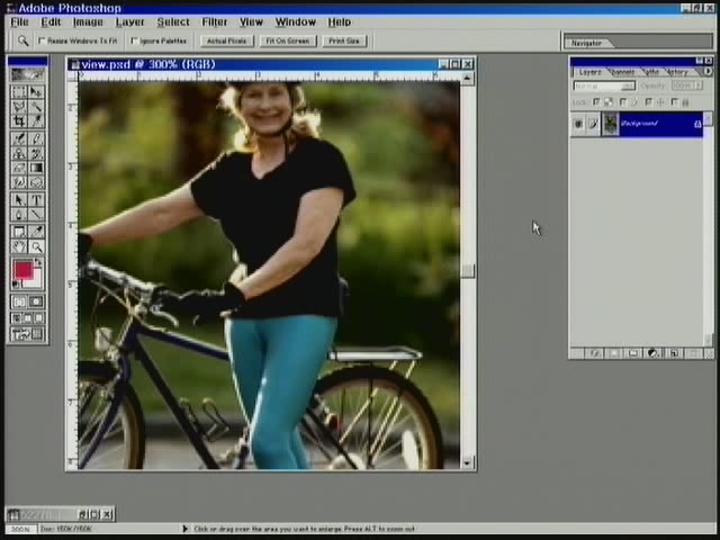Switch to Standard editing mode
This screenshot has width=720, height=540.
tap(19, 302)
